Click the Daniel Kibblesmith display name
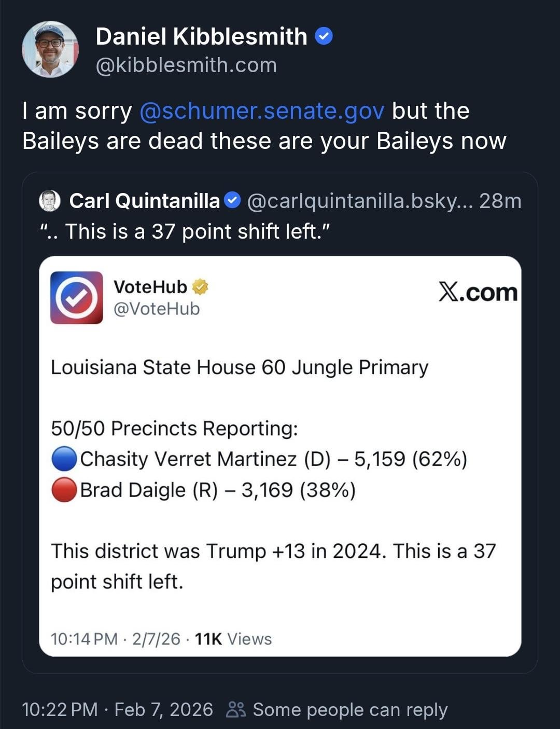This screenshot has height=729, width=560. pos(201,36)
